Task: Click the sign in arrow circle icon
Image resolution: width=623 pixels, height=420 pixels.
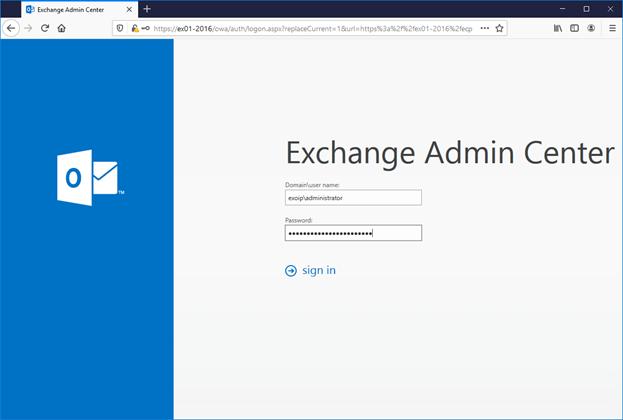Action: coord(291,271)
